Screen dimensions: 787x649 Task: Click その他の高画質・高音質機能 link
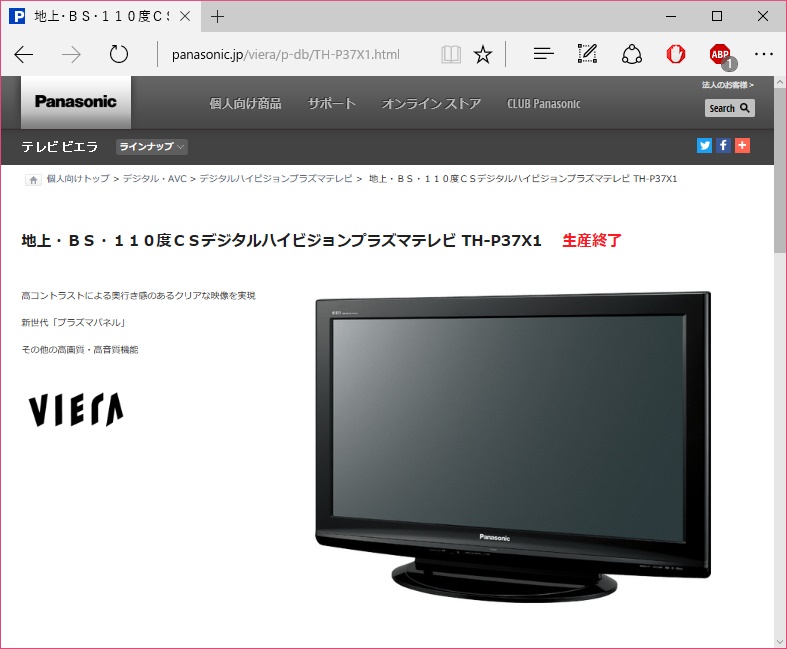tap(80, 349)
